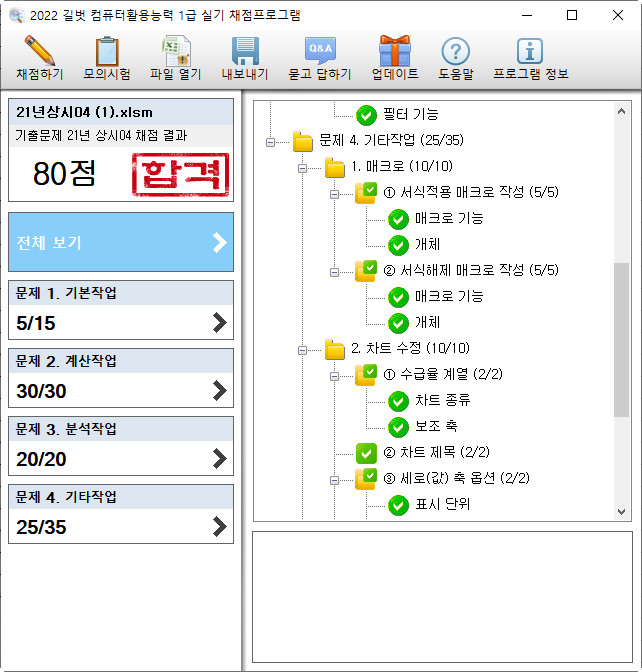This screenshot has height=672, width=642.
Task: Open 도움말 question mark icon
Action: pos(455,51)
